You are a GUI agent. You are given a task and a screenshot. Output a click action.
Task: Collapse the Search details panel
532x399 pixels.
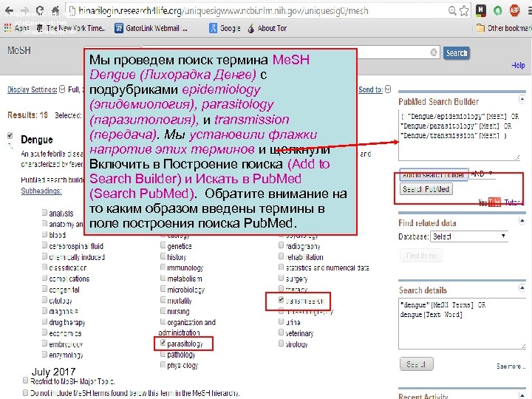point(522,288)
